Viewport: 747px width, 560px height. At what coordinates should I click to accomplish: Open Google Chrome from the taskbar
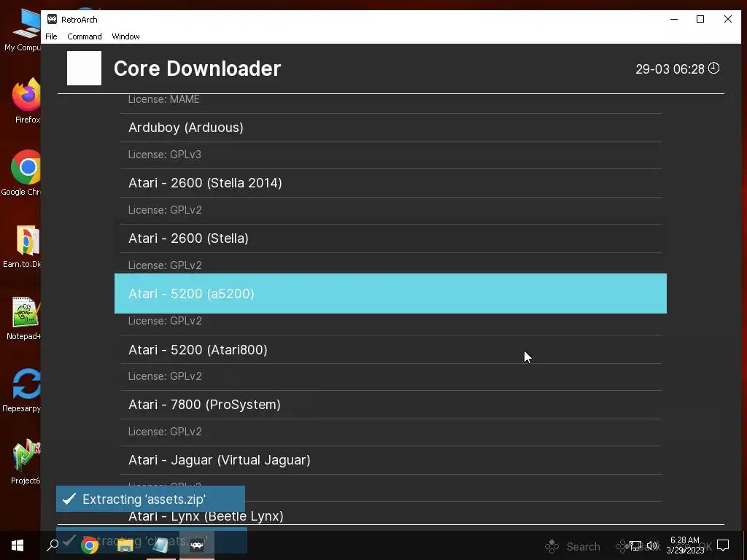coord(90,545)
